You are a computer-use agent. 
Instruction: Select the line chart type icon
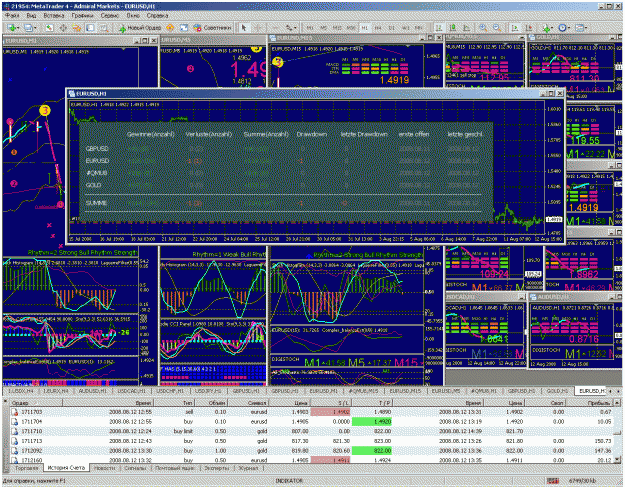click(x=466, y=27)
